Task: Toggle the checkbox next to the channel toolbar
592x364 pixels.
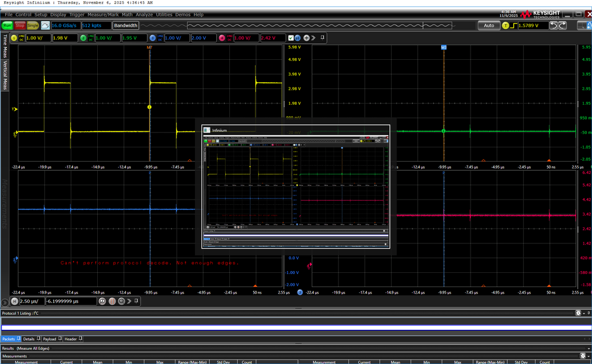Action: (x=291, y=37)
